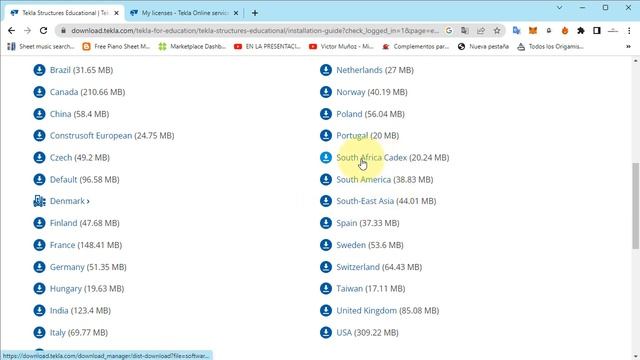Click the translate page icon in address bar
The image size is (640, 360).
coord(464,31)
